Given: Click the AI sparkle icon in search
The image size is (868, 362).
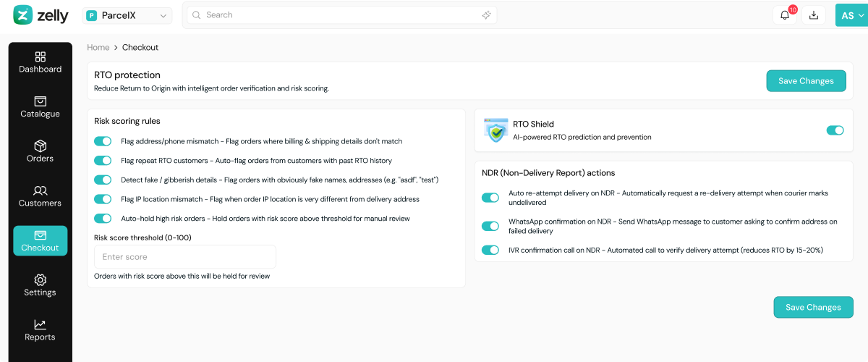Looking at the screenshot, I should pos(487,15).
